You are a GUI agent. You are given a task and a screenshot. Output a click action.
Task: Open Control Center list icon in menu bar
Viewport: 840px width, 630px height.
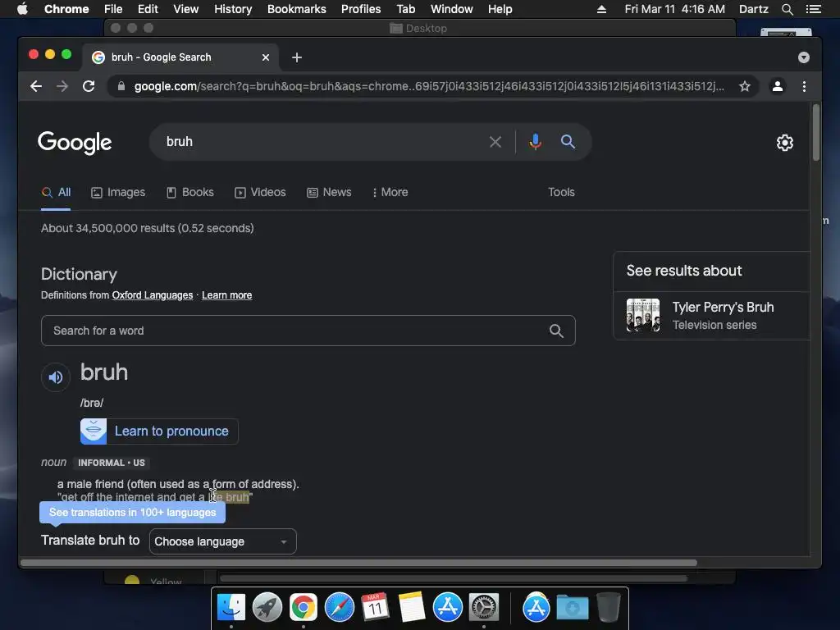pos(814,9)
